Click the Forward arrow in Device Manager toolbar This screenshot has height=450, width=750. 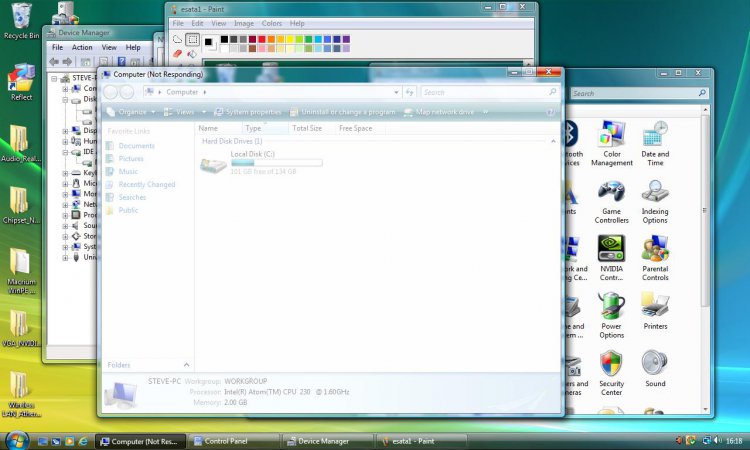[67, 62]
